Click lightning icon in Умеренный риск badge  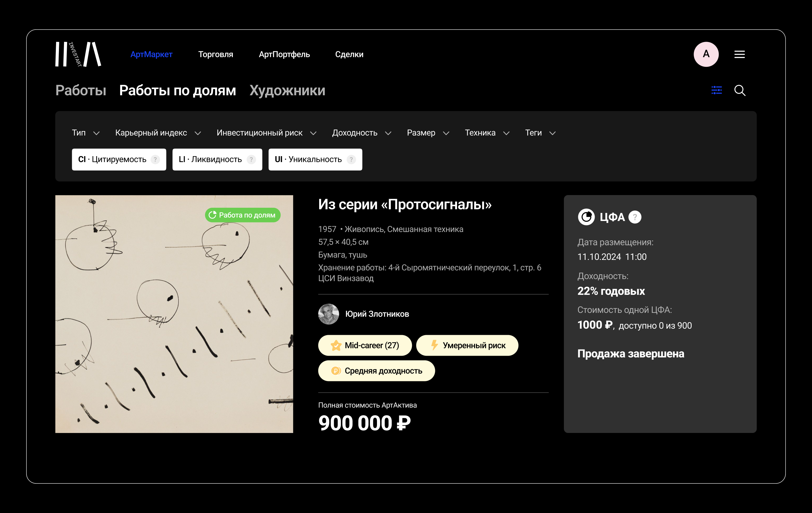[x=434, y=345]
